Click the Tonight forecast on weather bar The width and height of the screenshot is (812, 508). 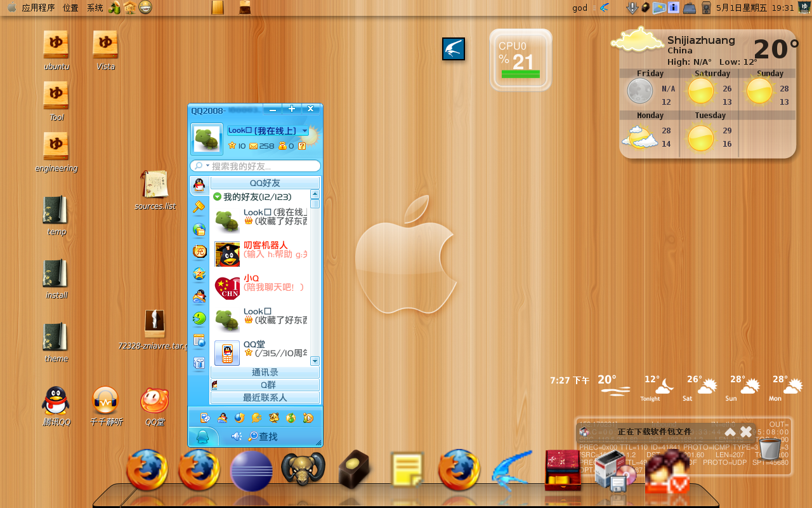656,388
